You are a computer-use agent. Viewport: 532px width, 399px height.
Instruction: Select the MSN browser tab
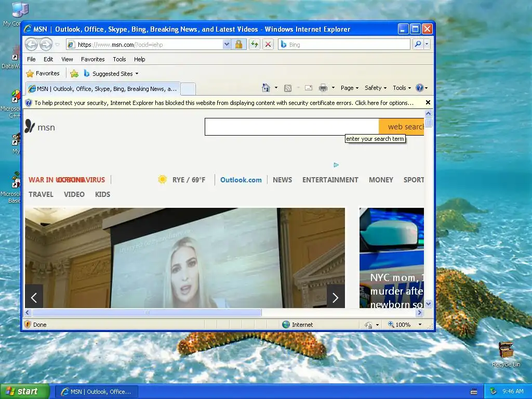click(103, 89)
